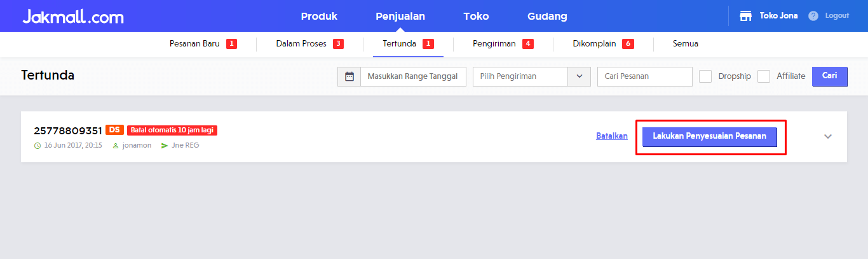The width and height of the screenshot is (868, 259).
Task: Open the help question mark icon
Action: coord(813,16)
